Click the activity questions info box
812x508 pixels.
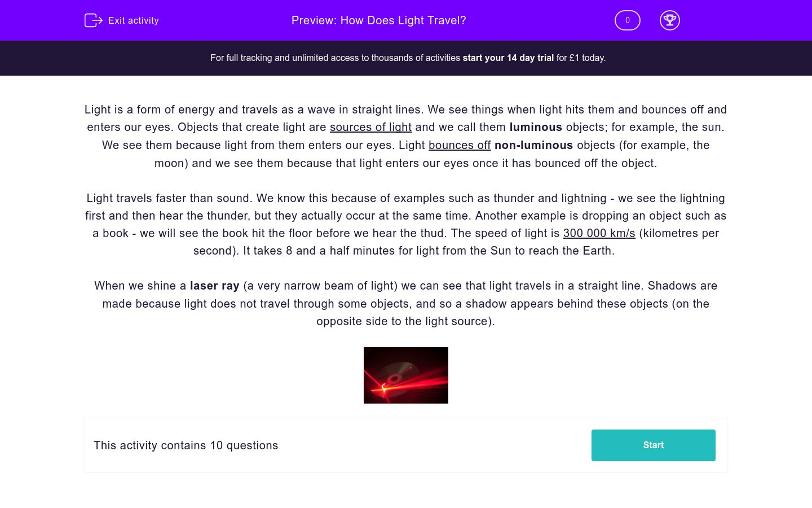pyautogui.click(x=406, y=445)
